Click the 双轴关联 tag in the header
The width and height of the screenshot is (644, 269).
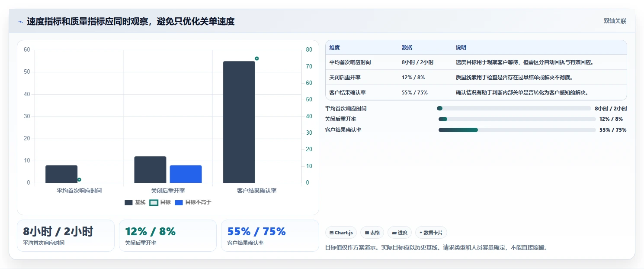pos(615,21)
